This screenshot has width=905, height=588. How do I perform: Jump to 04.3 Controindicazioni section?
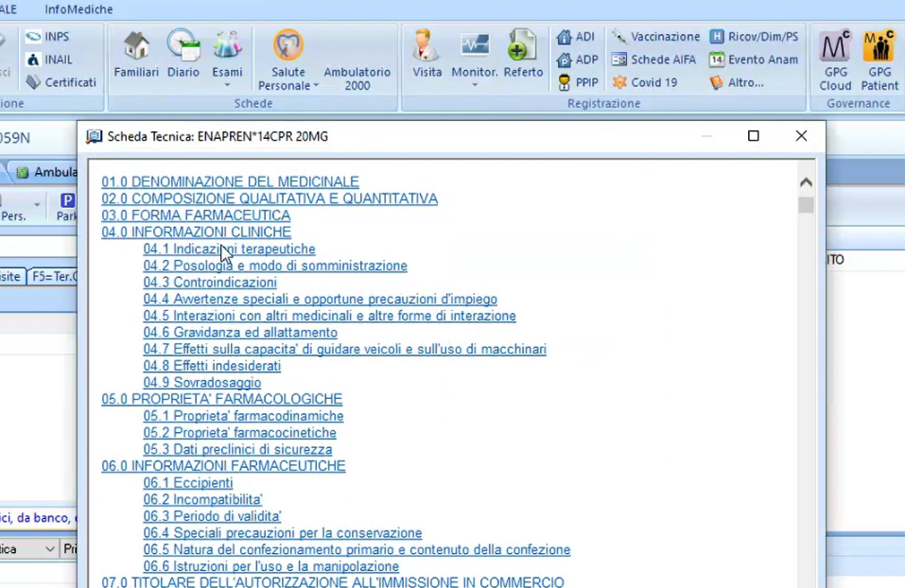coord(210,283)
